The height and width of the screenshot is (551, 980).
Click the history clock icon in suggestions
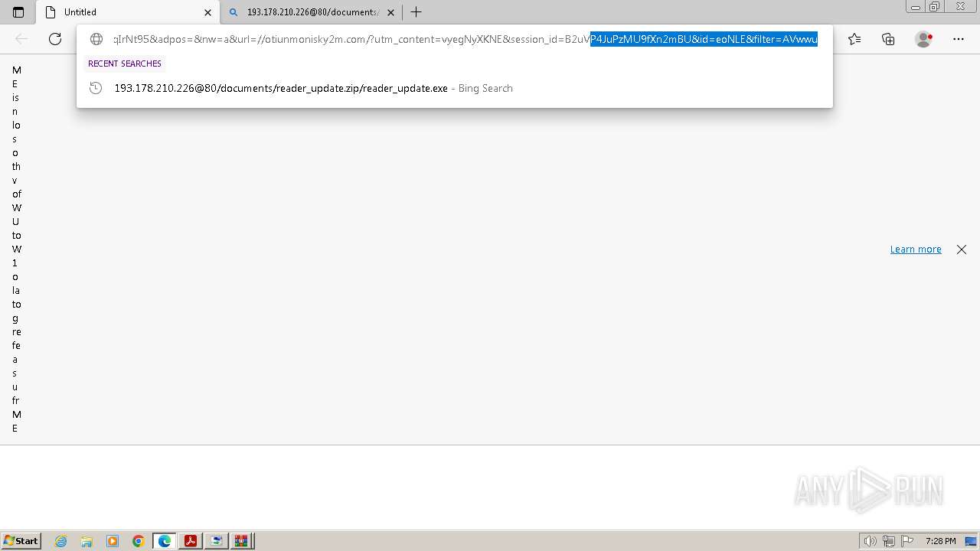96,88
